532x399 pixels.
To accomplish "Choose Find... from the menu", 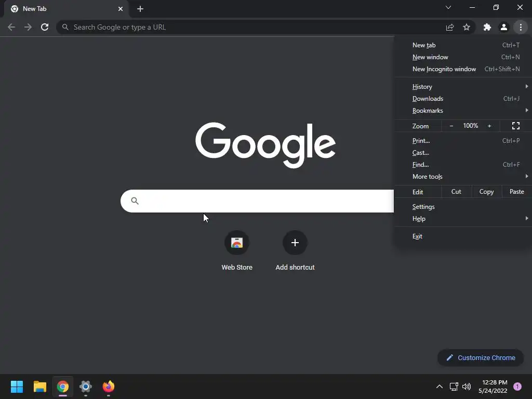I will (x=463, y=165).
